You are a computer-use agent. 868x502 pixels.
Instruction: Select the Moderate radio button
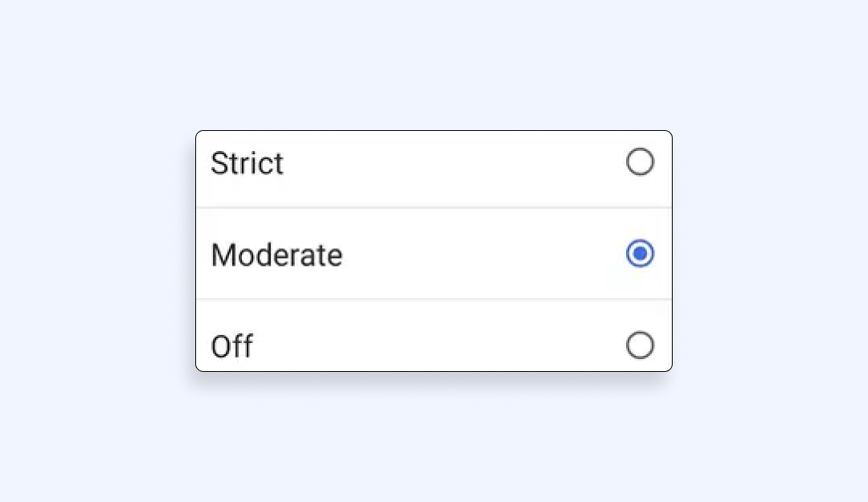(640, 254)
